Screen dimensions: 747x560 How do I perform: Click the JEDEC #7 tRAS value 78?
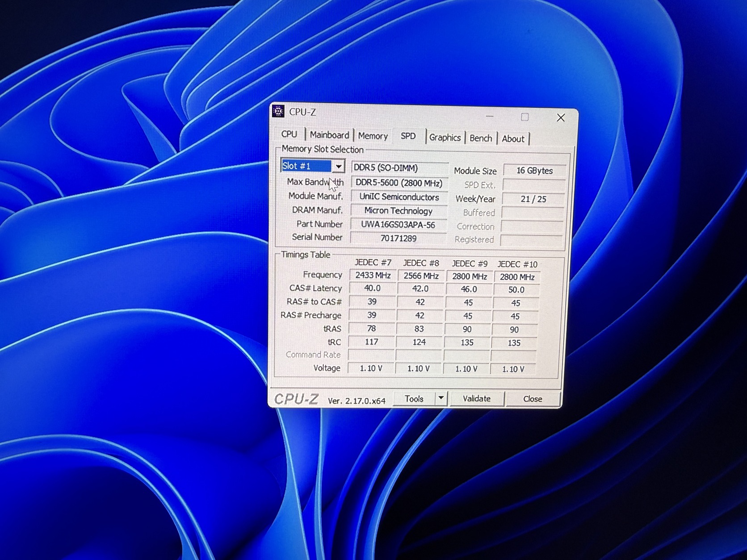[372, 329]
